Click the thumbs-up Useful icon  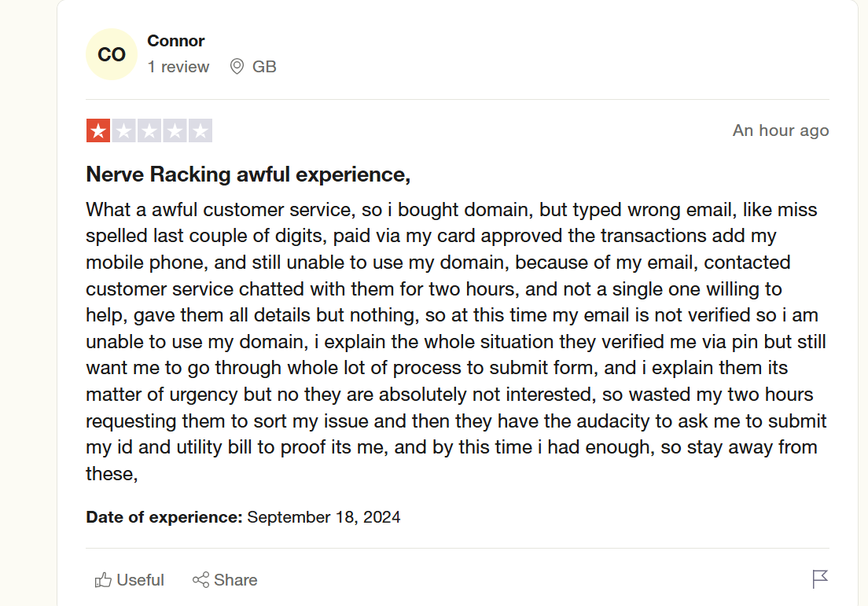pos(103,580)
